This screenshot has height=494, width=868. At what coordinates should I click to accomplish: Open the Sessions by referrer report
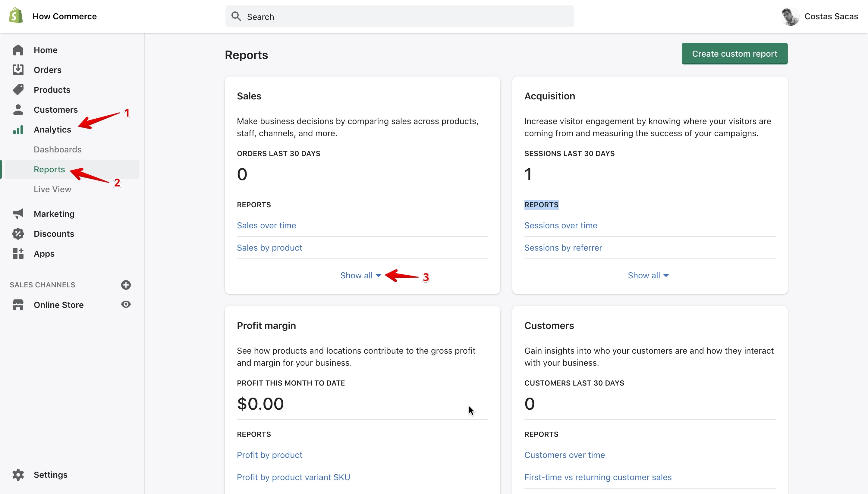pyautogui.click(x=563, y=248)
